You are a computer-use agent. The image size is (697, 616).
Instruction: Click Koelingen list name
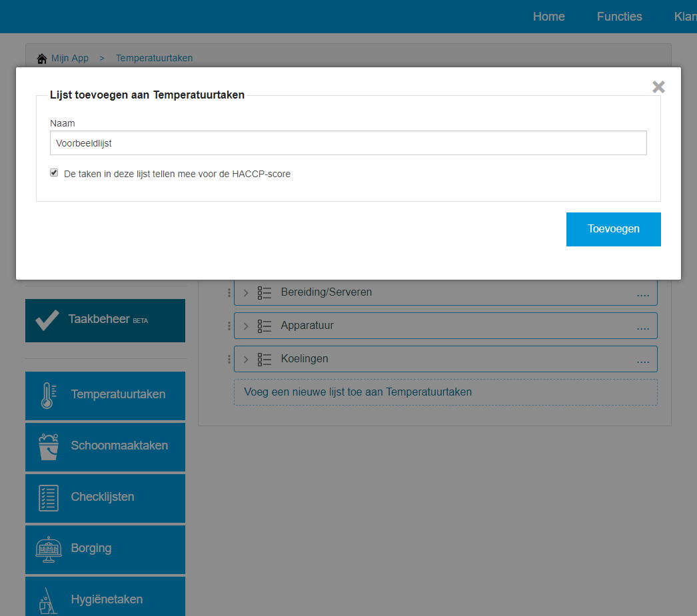coord(305,359)
